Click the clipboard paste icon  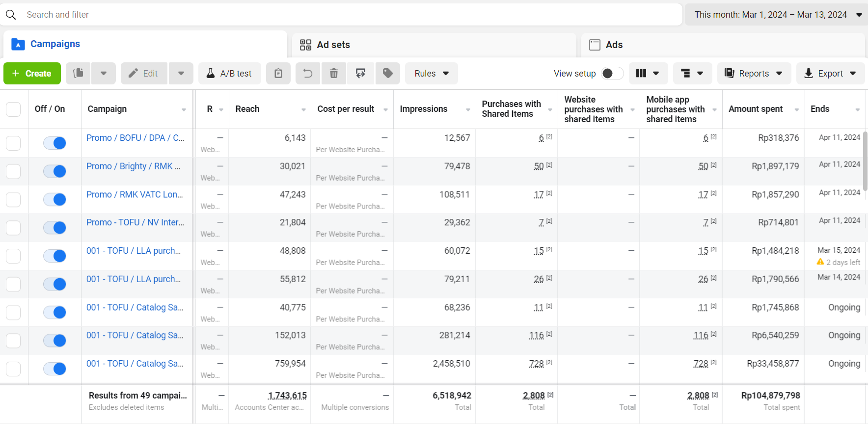pos(278,74)
